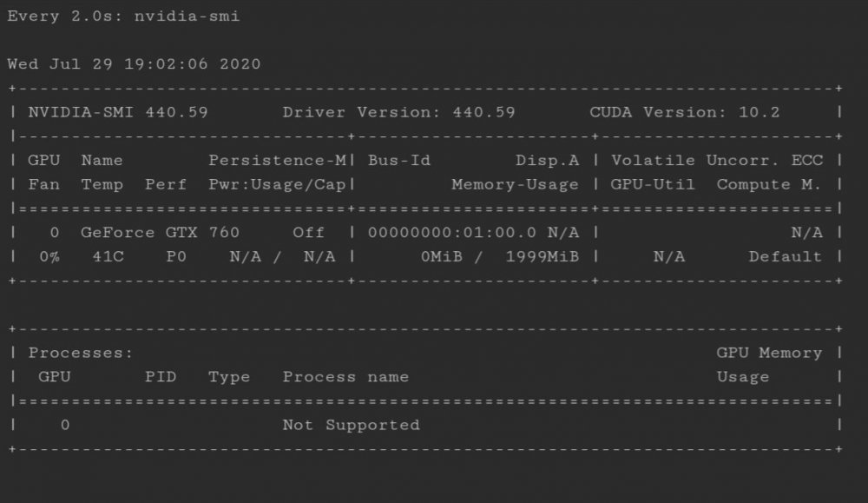
Task: Click the Driver Version: 440.59 text
Action: point(398,112)
